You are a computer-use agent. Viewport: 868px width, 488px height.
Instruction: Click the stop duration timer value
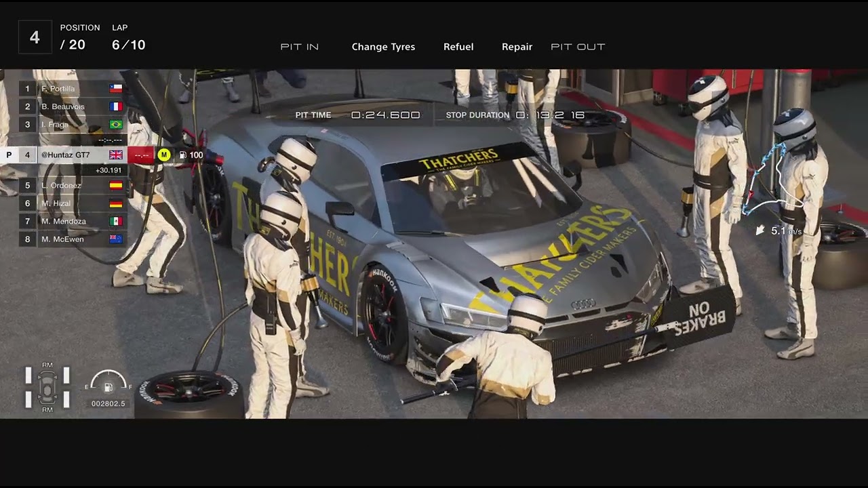[x=550, y=115]
